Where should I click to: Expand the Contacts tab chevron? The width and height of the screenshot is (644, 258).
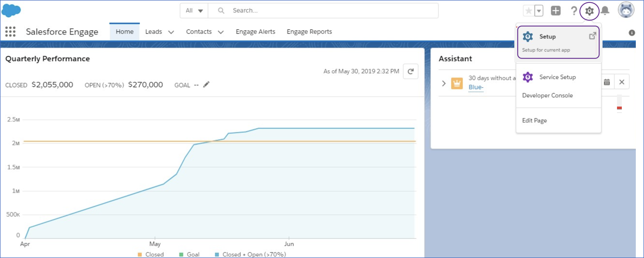tap(221, 32)
